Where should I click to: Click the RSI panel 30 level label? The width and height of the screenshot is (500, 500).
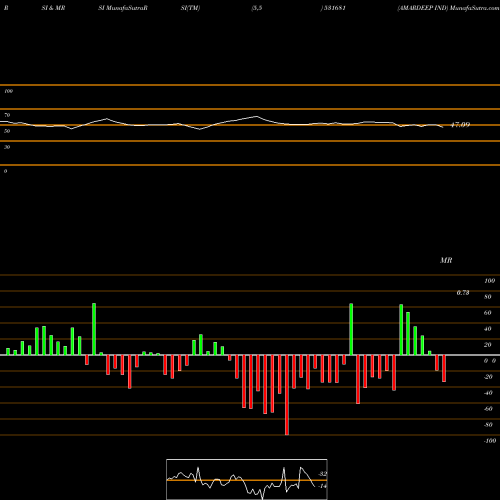7,147
